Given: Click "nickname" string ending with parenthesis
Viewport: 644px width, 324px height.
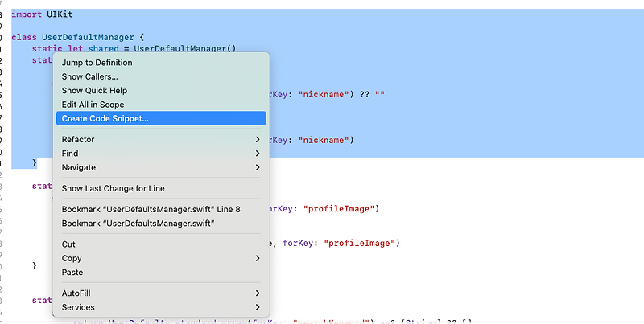Looking at the screenshot, I should pyautogui.click(x=324, y=140).
